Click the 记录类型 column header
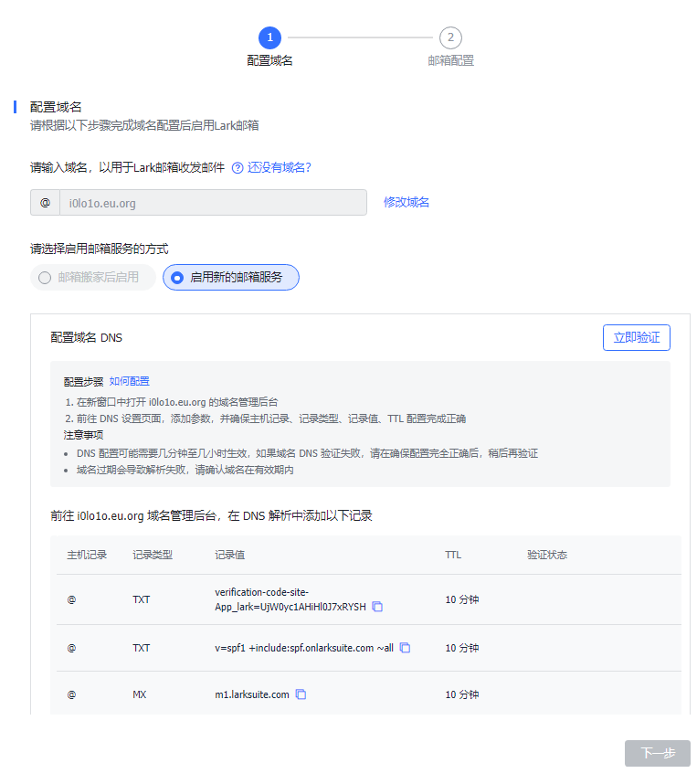This screenshot has height=784, width=697. [153, 555]
